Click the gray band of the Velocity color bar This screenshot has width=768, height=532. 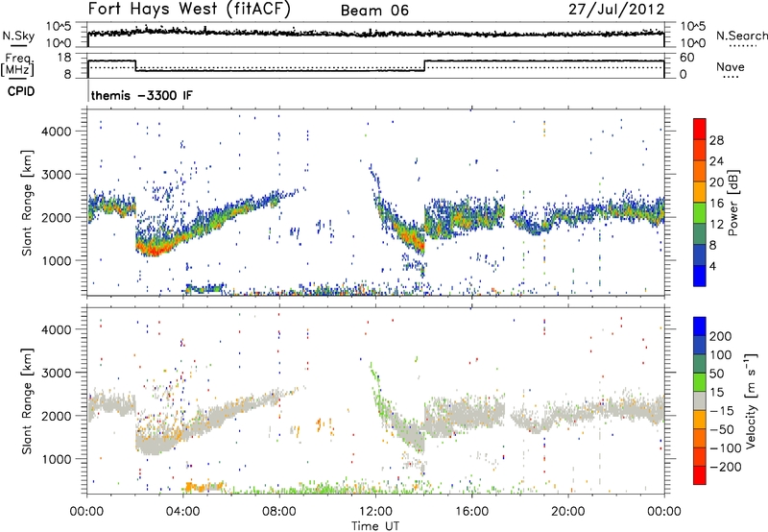700,401
